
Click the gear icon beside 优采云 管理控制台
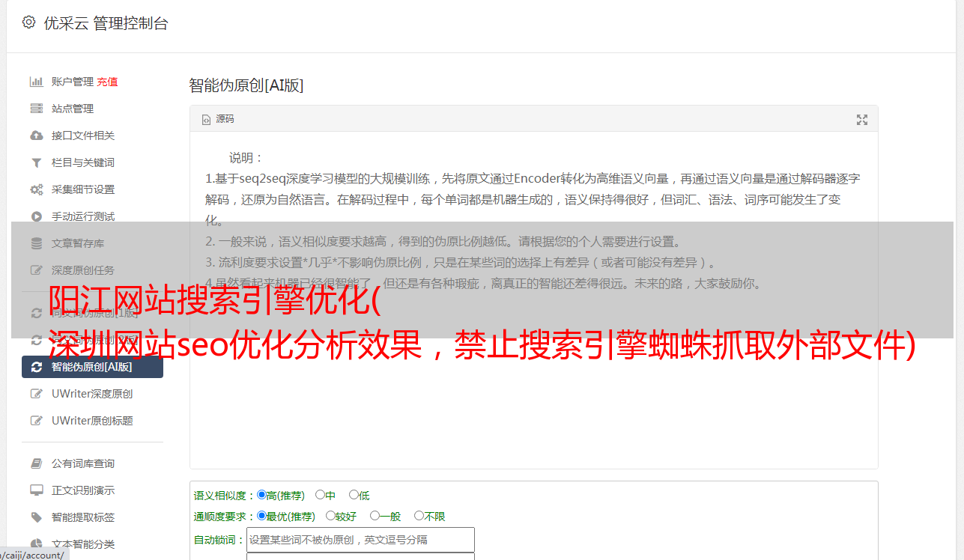pyautogui.click(x=28, y=22)
